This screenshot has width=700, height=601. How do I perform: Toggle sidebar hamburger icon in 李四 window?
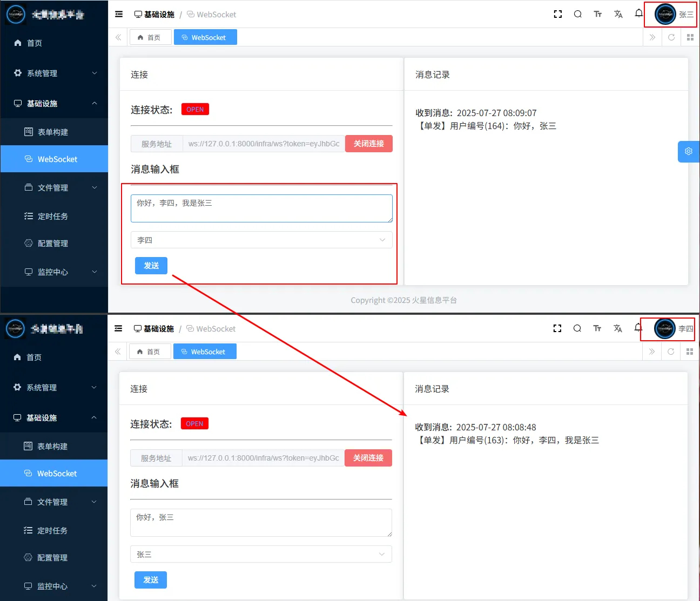118,329
